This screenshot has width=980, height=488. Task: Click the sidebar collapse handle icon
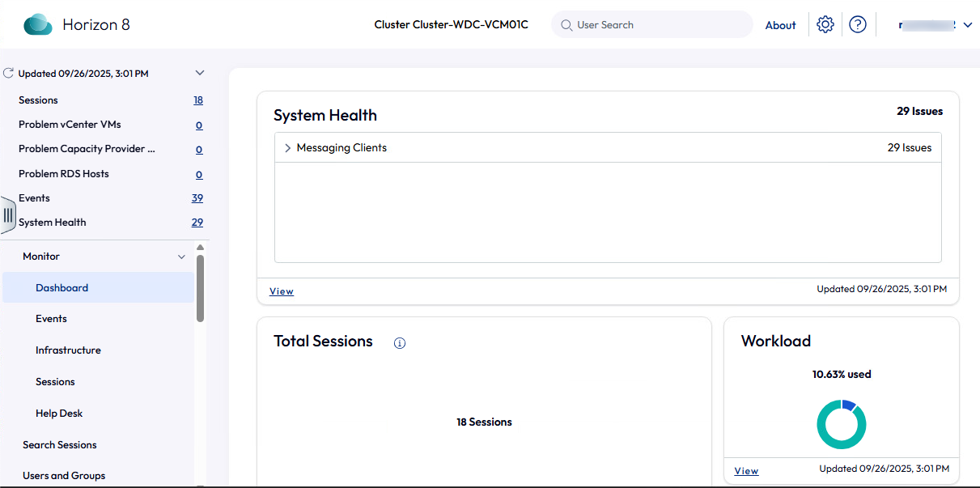pyautogui.click(x=8, y=215)
